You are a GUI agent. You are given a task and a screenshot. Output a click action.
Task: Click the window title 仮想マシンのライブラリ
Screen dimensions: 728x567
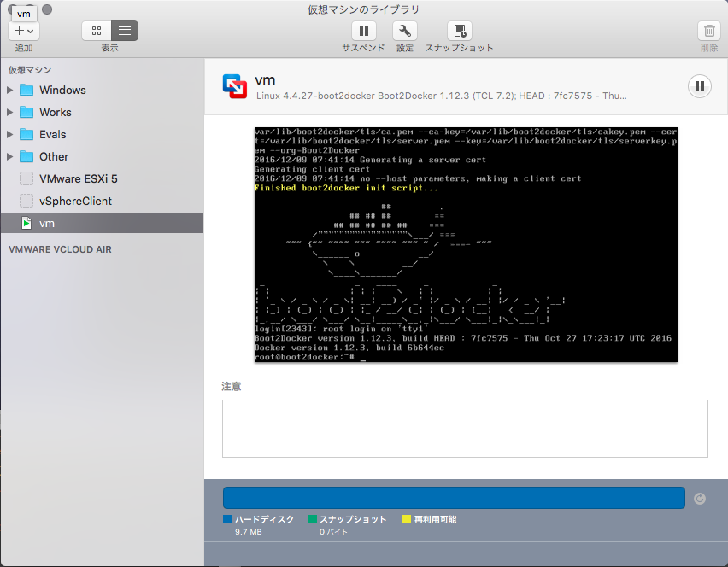tap(363, 9)
